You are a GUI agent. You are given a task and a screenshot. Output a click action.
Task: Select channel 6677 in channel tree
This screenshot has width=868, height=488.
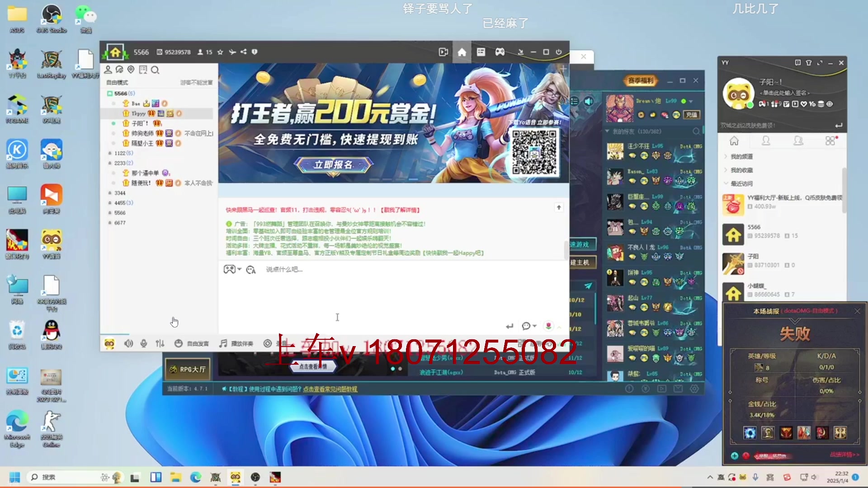tap(120, 223)
